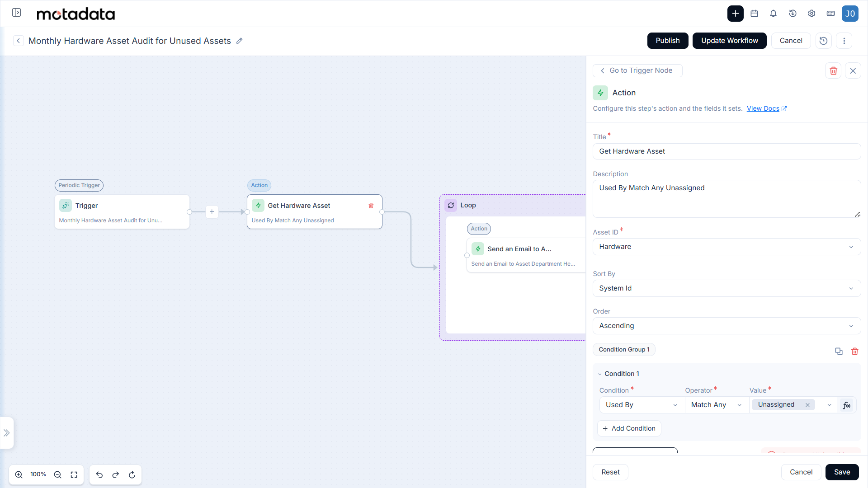Go to Trigger Node
Viewport: 868px width, 488px height.
[x=637, y=70]
